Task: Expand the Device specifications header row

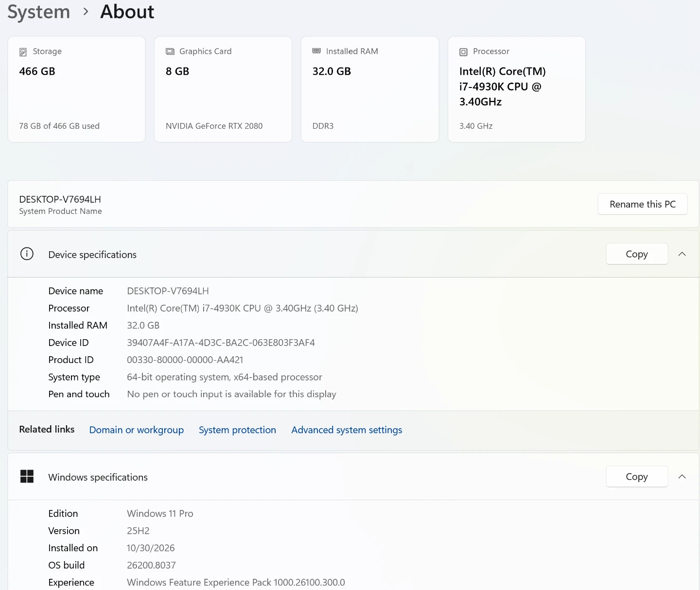Action: 353,254
